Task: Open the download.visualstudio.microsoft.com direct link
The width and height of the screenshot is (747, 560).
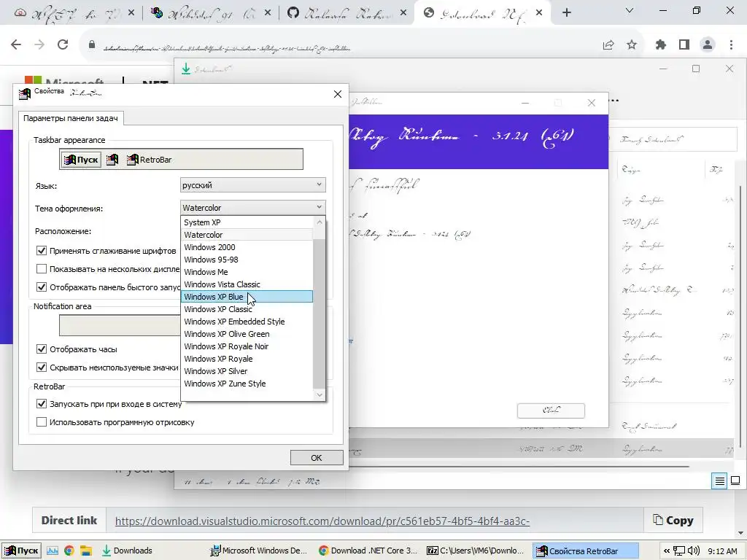Action: (x=322, y=521)
